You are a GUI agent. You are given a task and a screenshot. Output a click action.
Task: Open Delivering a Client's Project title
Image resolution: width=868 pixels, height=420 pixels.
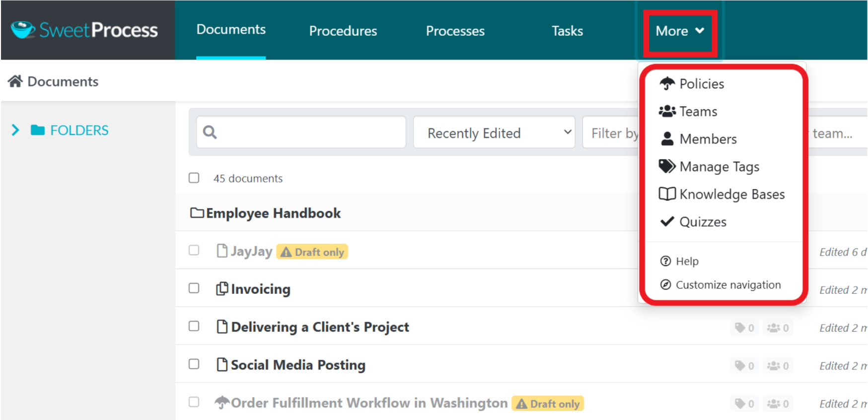pyautogui.click(x=320, y=327)
